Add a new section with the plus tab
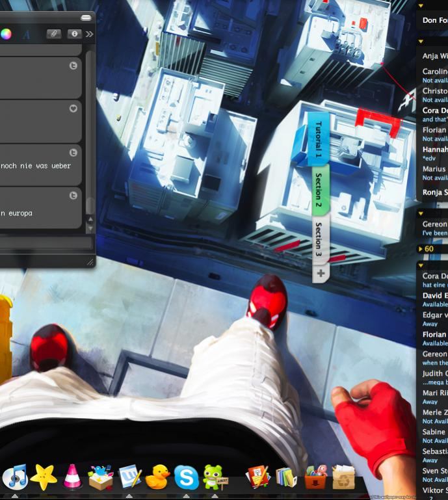Viewport: 448px width, 500px height. [x=321, y=273]
